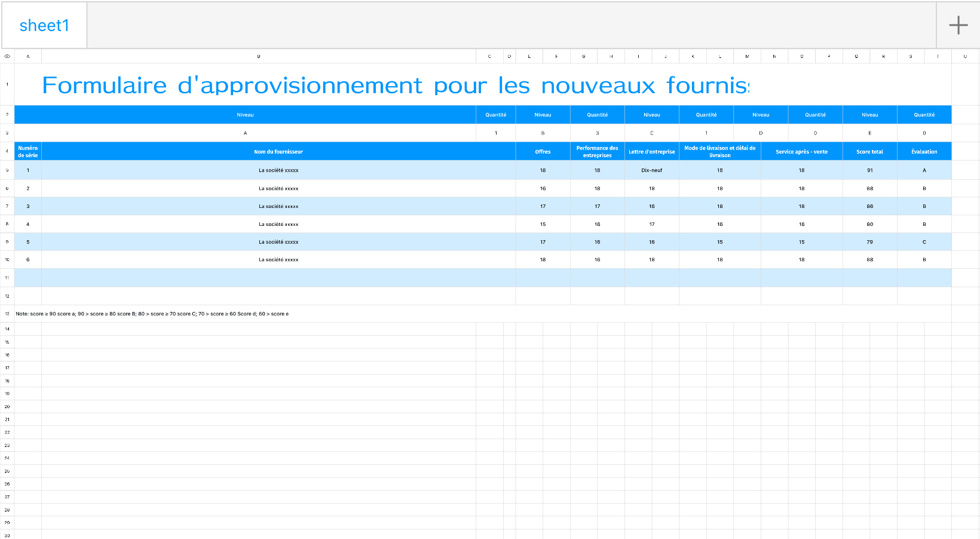Select column U header

(965, 56)
